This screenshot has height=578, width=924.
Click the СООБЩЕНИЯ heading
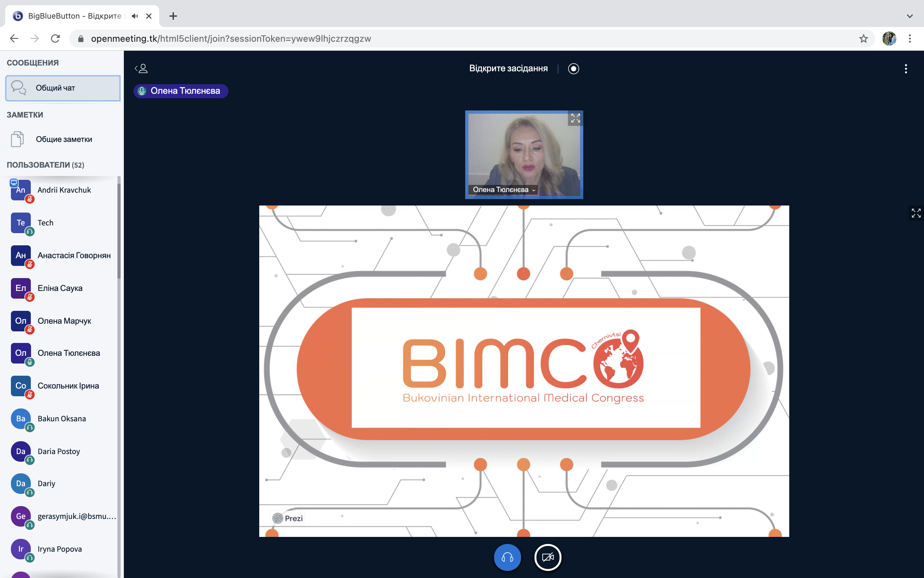pos(33,63)
